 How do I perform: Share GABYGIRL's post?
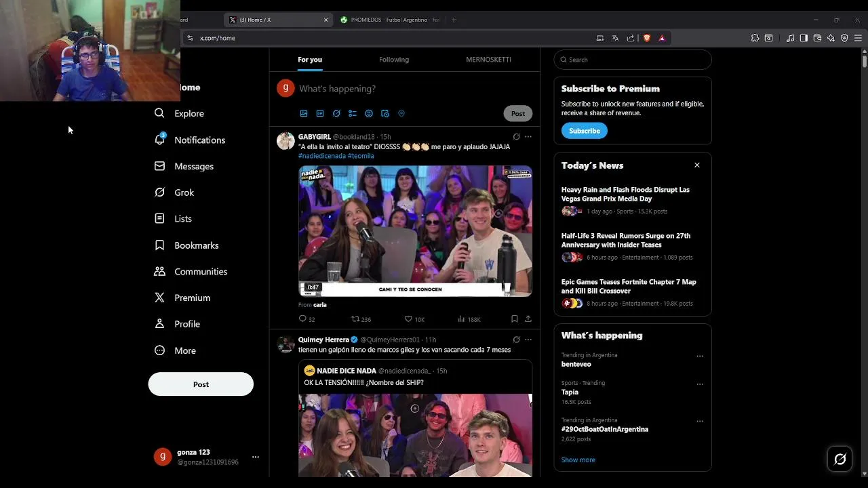click(x=528, y=319)
